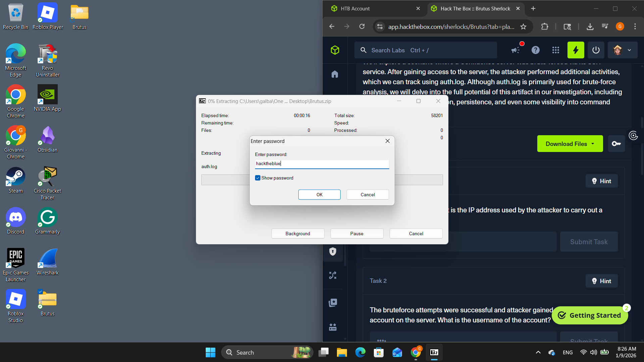The image size is (644, 362).
Task: Pause the 7-Zip extraction
Action: pos(357,234)
